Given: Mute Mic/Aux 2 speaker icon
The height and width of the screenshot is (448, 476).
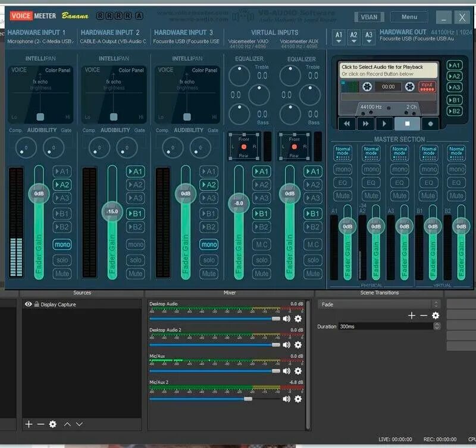Looking at the screenshot, I should (286, 399).
